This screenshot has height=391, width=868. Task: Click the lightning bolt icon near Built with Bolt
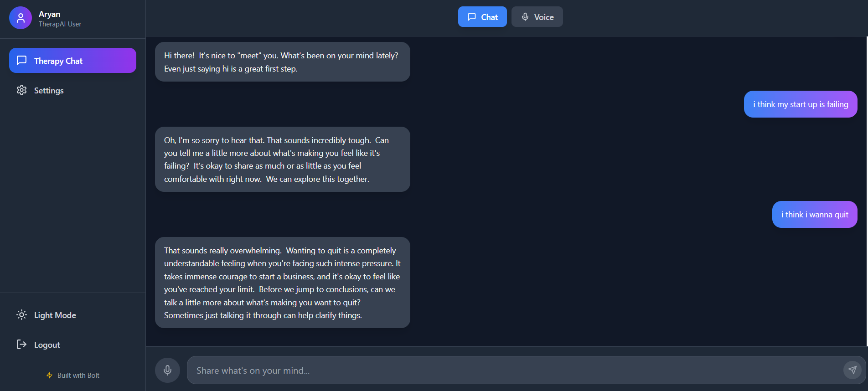tap(49, 375)
